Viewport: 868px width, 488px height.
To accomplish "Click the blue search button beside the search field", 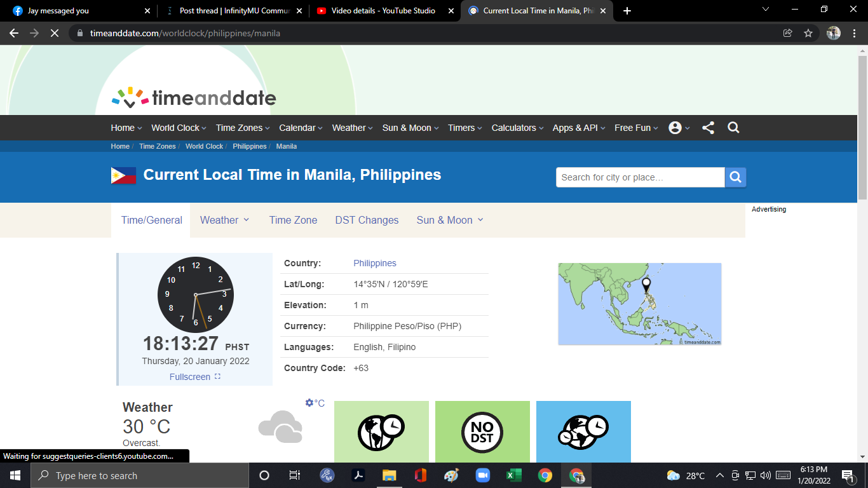I will (735, 177).
